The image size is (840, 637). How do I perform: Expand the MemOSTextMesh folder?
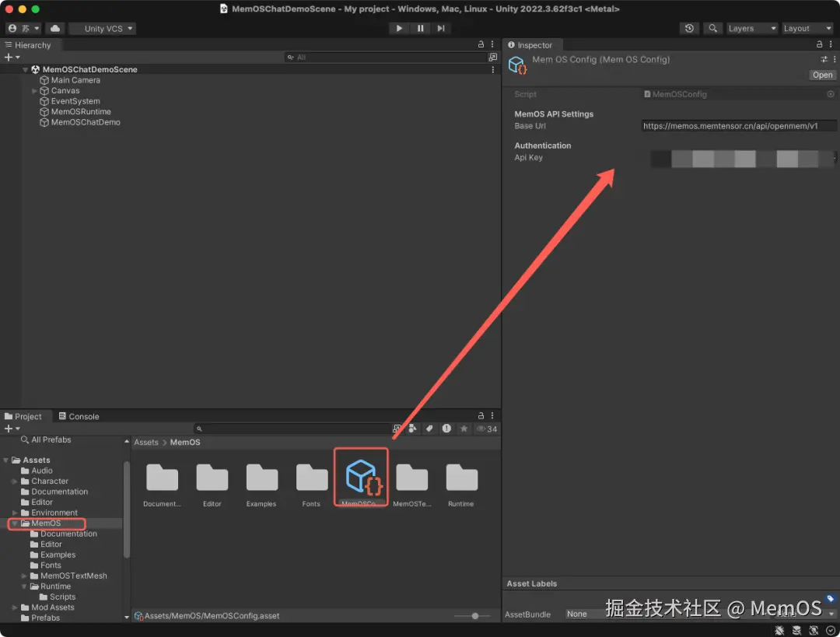tap(24, 576)
